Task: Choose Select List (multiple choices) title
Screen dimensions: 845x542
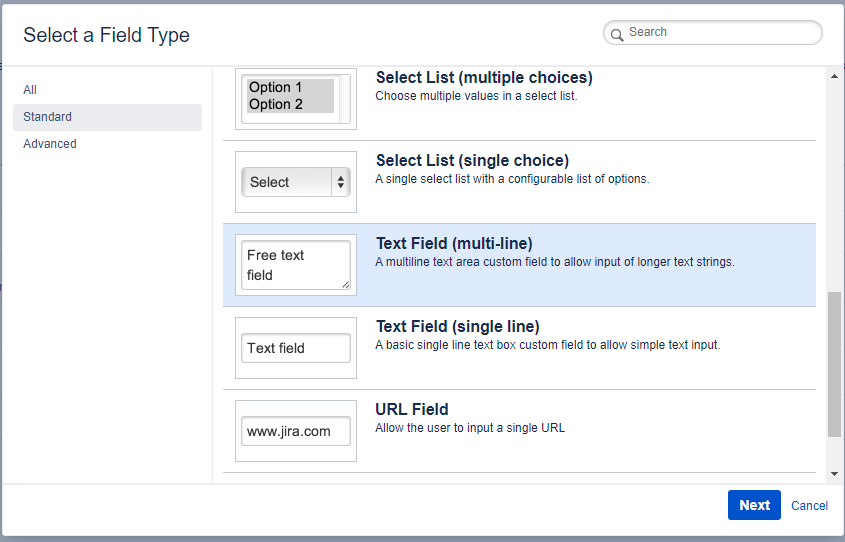Action: pyautogui.click(x=484, y=78)
